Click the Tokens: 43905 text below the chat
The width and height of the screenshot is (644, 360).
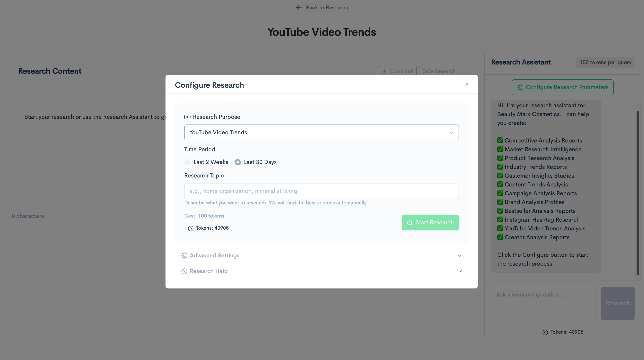[567, 332]
